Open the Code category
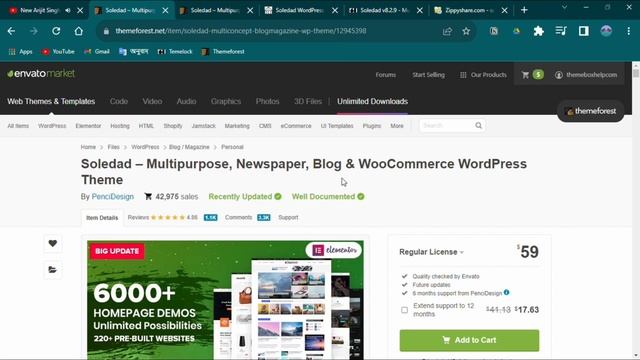 [x=119, y=102]
